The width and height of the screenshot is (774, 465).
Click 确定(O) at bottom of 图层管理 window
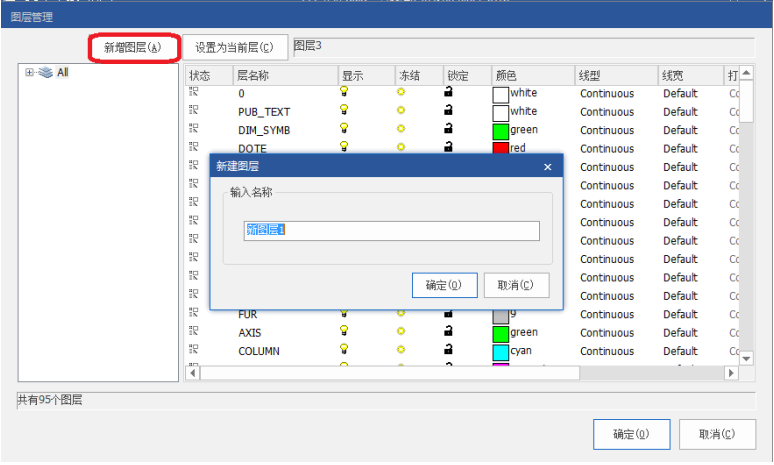point(631,434)
